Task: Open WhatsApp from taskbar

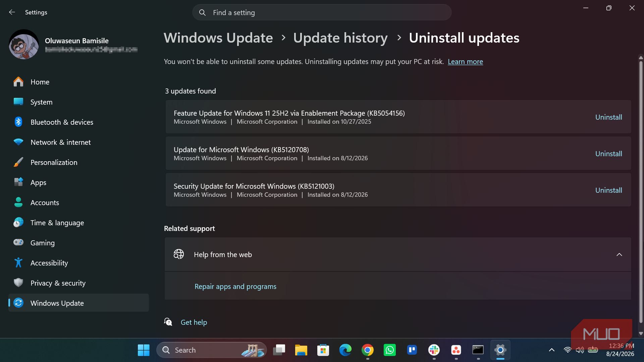Action: pos(390,350)
